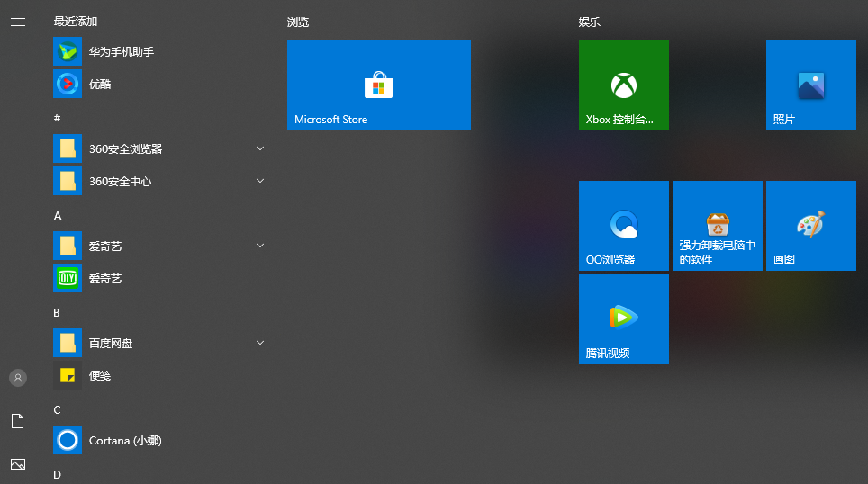Open the 强力卸载电脑中的软件 tile
This screenshot has width=868, height=484.
(717, 226)
